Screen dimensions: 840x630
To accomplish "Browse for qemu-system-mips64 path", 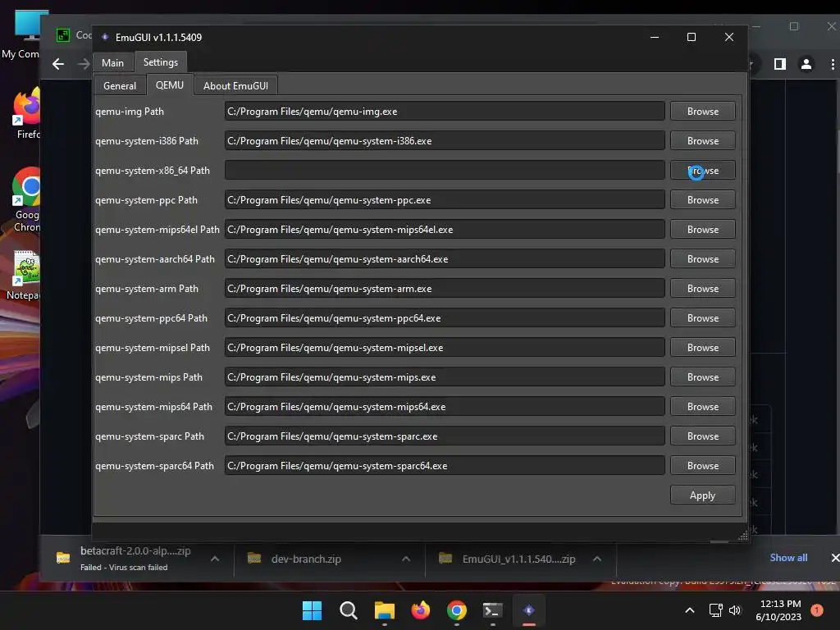I will pos(703,407).
